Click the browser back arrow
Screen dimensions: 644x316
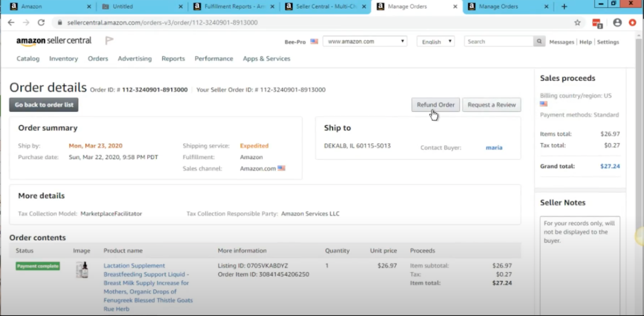click(11, 23)
